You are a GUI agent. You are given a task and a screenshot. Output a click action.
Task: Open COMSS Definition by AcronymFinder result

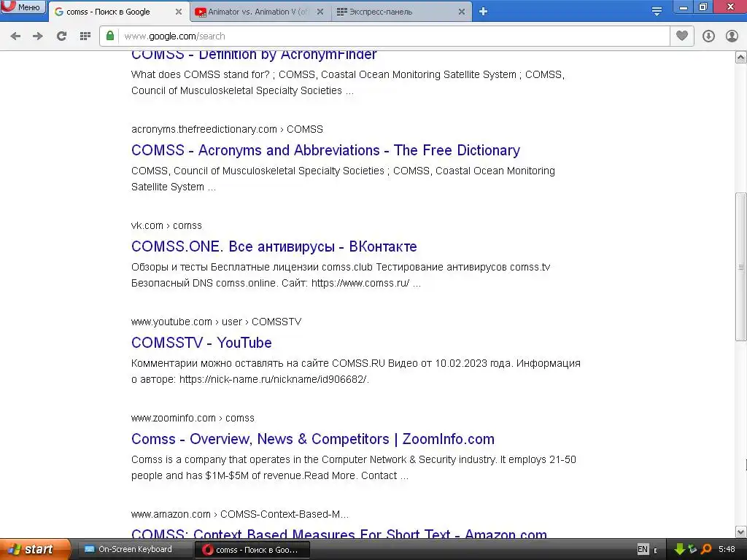coord(254,55)
